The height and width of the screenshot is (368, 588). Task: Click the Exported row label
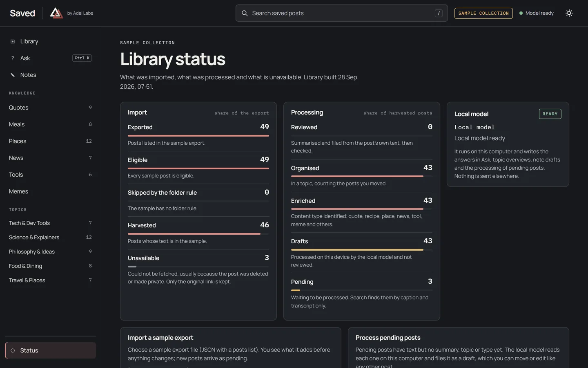140,127
